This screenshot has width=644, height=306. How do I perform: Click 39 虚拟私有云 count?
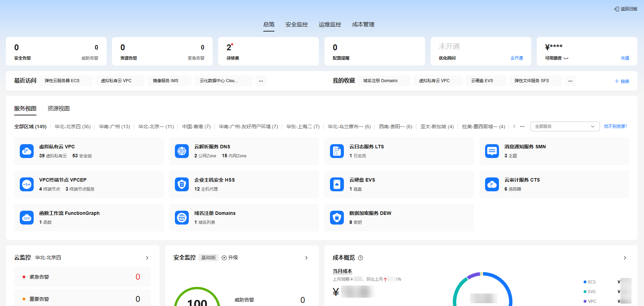pos(53,156)
